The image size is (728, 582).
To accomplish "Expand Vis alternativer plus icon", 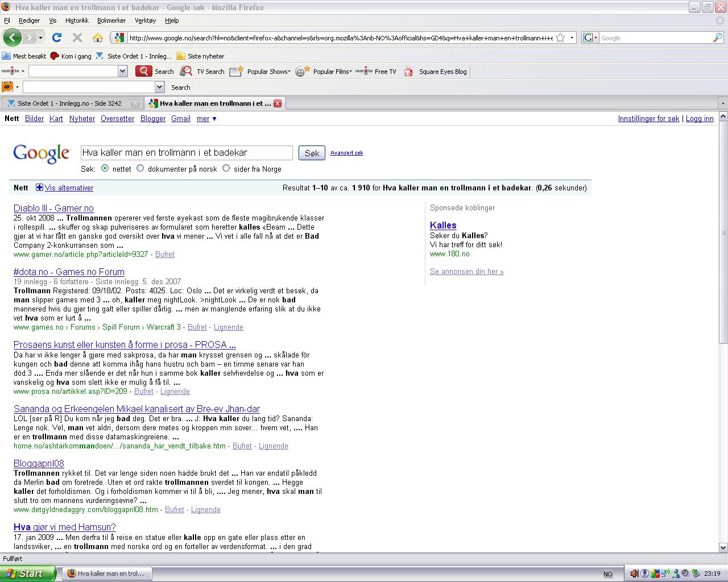I will tap(39, 188).
